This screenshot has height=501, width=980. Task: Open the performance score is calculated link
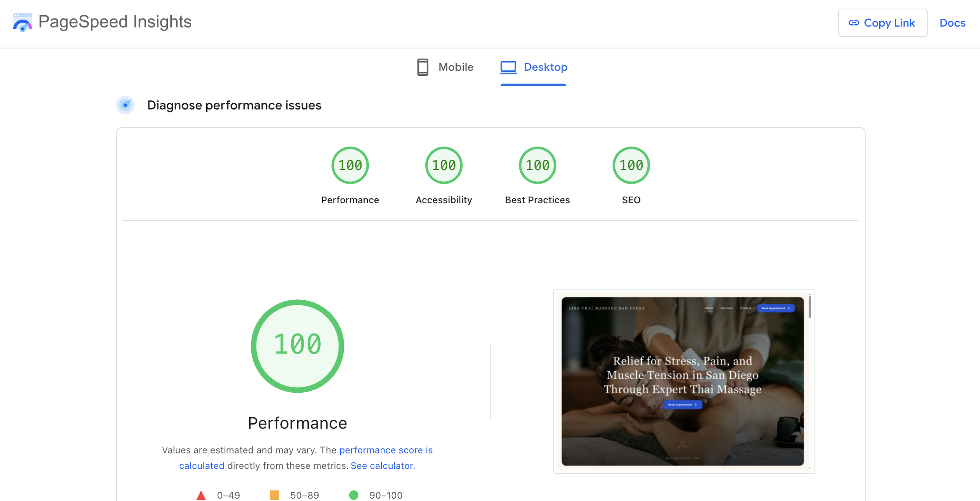click(x=386, y=450)
